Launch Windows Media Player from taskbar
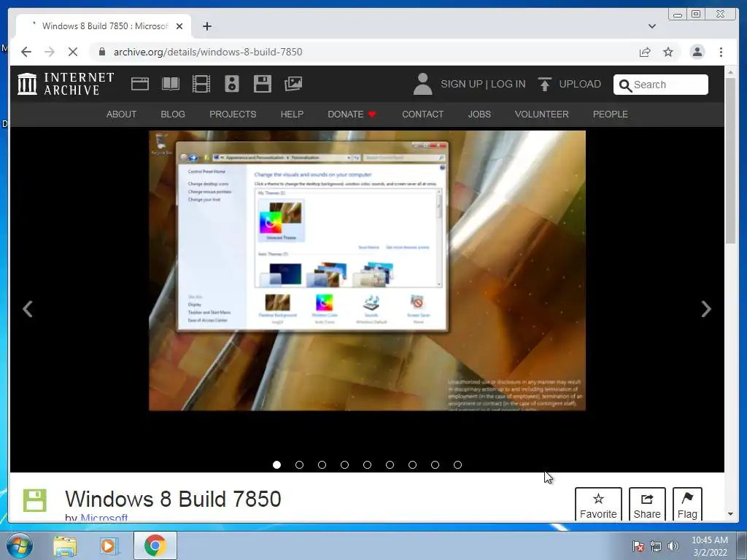 pyautogui.click(x=109, y=546)
